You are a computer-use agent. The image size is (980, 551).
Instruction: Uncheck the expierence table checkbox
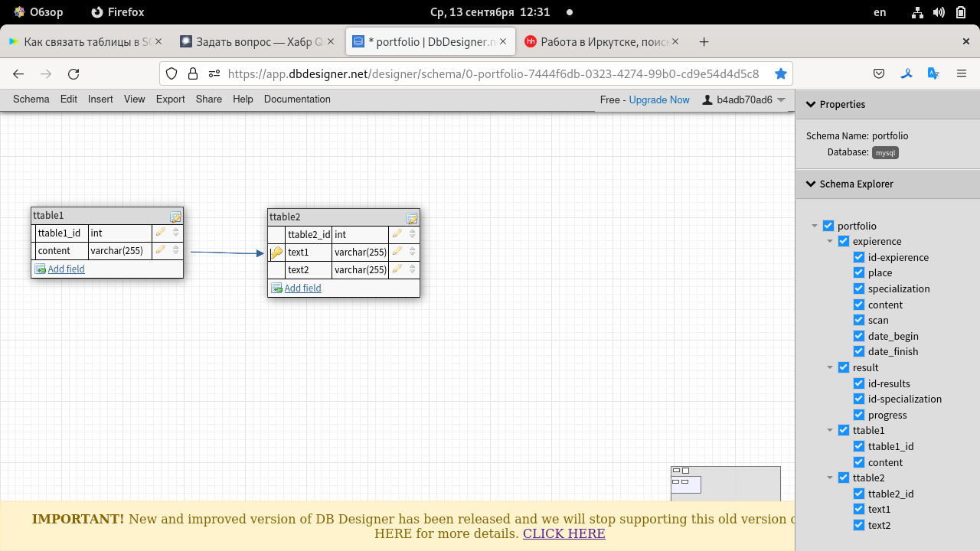tap(843, 241)
